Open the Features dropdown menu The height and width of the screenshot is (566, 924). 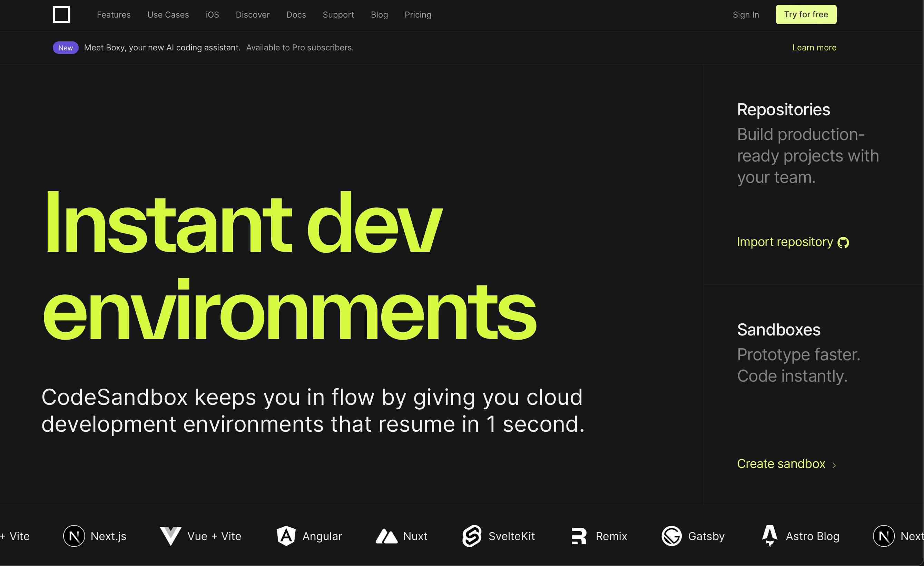pos(114,14)
